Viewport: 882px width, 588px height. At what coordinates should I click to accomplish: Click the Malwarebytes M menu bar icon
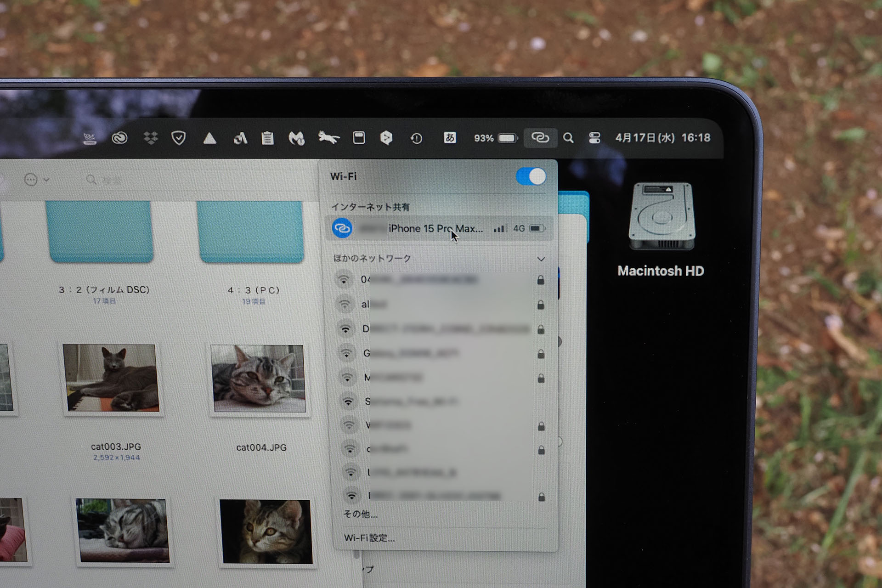pyautogui.click(x=297, y=138)
